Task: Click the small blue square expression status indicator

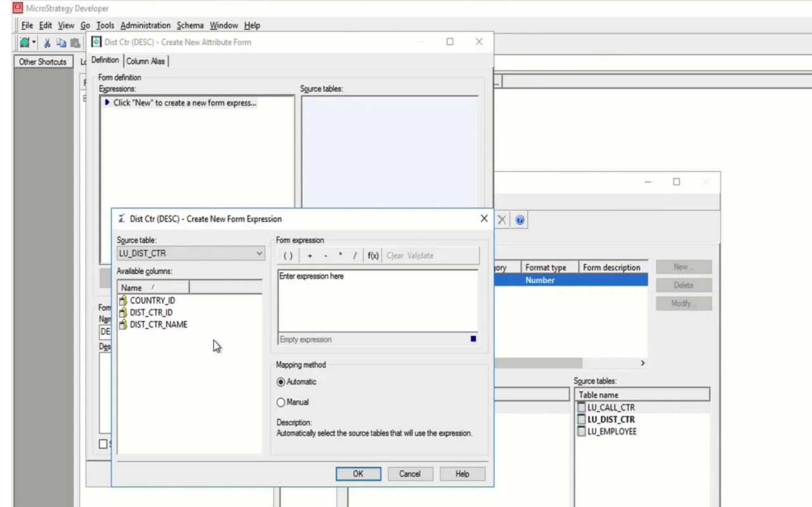Action: 473,339
